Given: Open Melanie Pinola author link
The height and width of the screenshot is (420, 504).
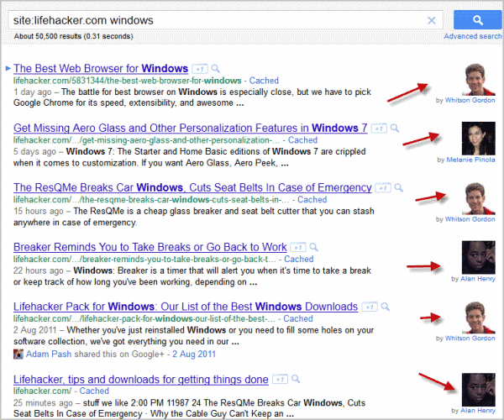Looking at the screenshot, I should (x=471, y=160).
